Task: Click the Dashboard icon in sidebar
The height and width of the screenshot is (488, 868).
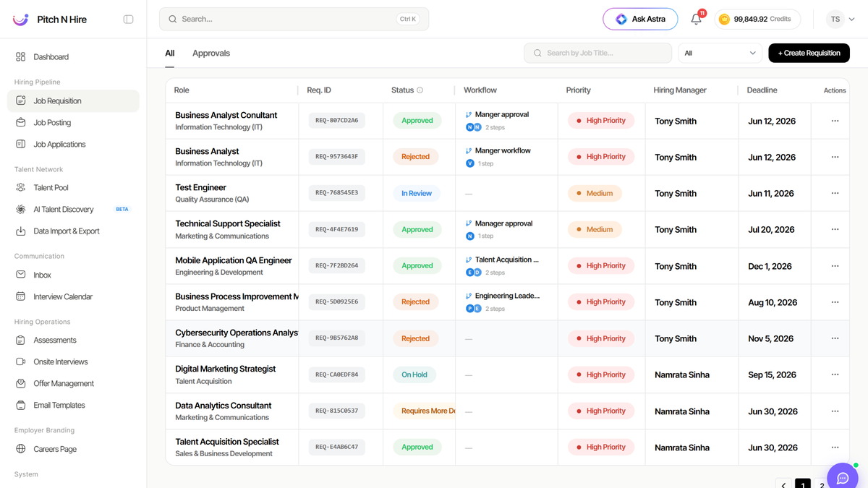Action: tap(20, 57)
